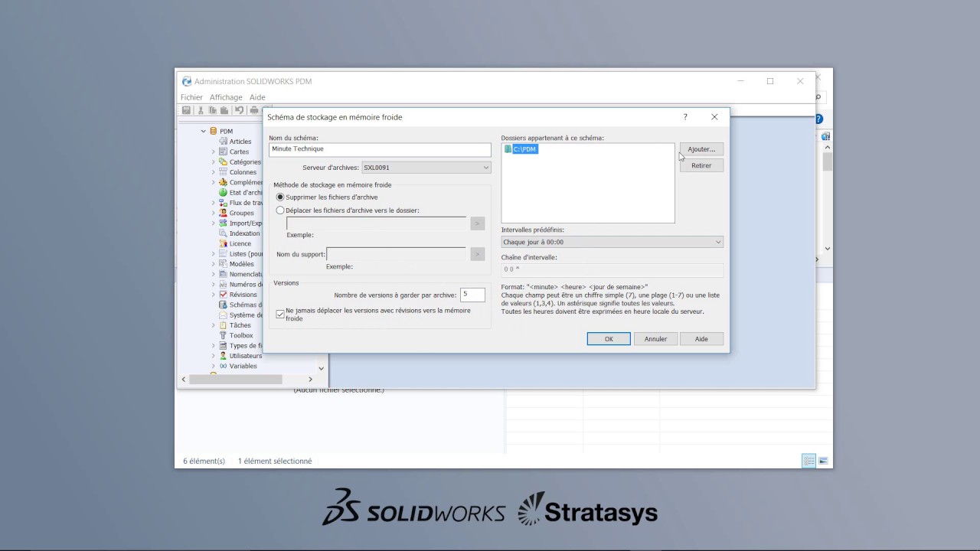Click the Licence node icon
This screenshot has height=551, width=980.
pyautogui.click(x=224, y=243)
